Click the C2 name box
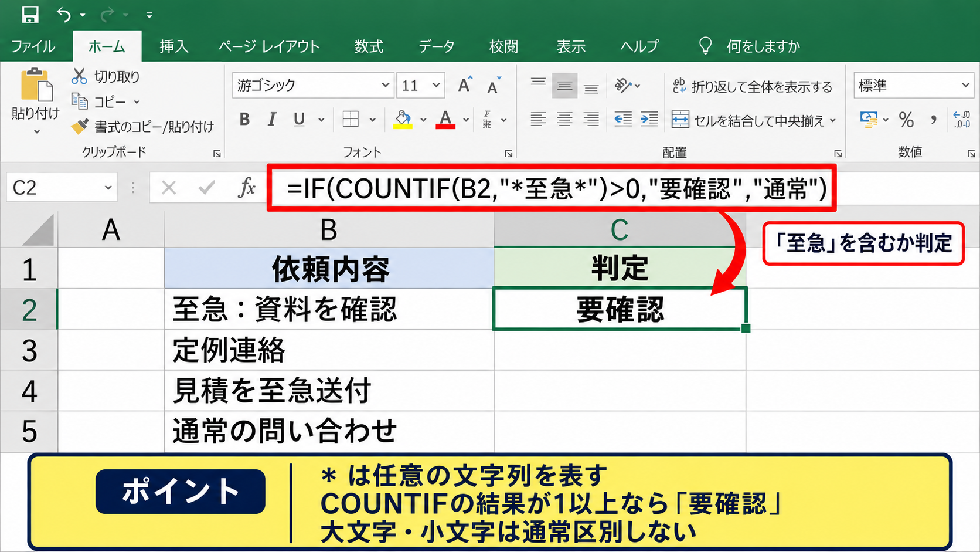Image resolution: width=980 pixels, height=552 pixels. pyautogui.click(x=62, y=188)
